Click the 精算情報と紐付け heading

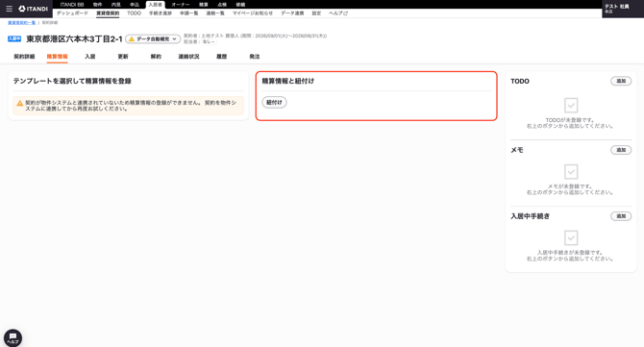(x=288, y=81)
